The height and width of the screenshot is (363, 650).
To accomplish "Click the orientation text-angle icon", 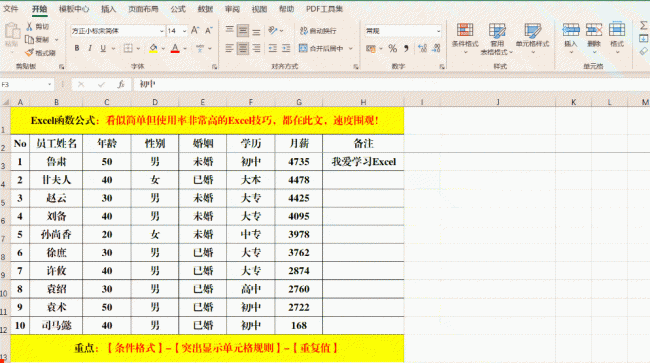I will pyautogui.click(x=272, y=30).
